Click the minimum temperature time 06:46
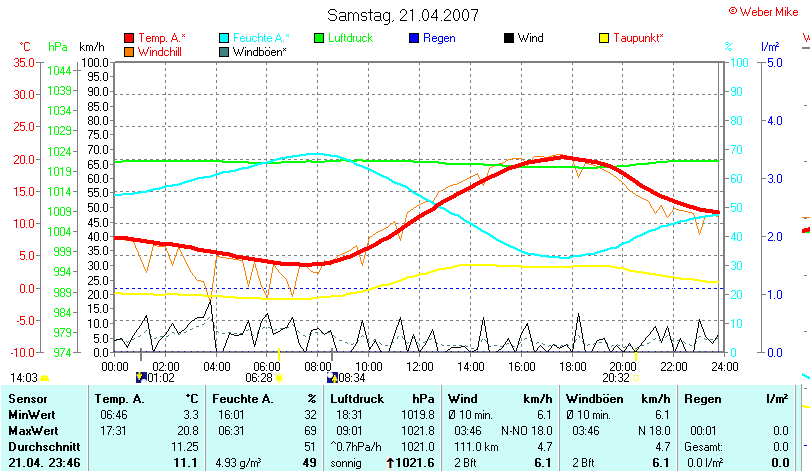The width and height of the screenshot is (810, 471). coord(113,415)
